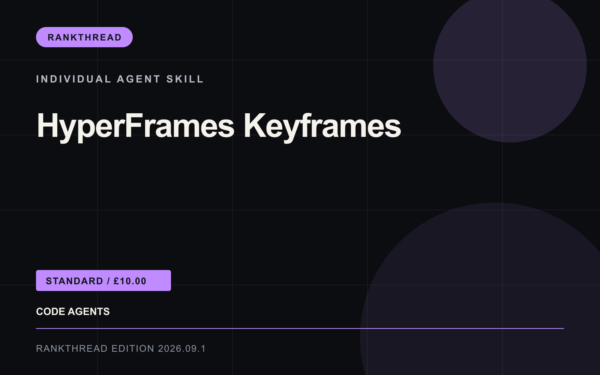
Task: Click the 'STANDARD / £10.00' price tag
Action: 103,280
